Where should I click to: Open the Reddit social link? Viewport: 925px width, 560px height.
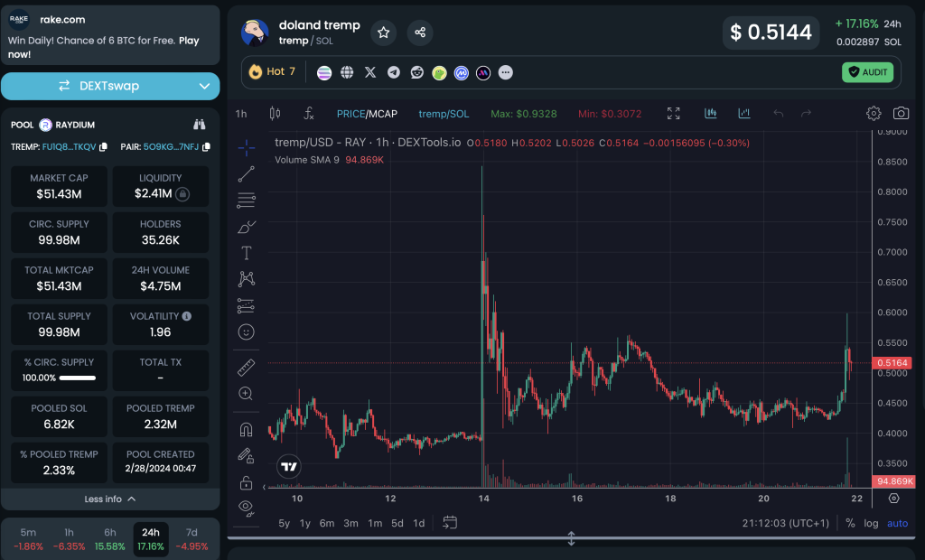417,72
